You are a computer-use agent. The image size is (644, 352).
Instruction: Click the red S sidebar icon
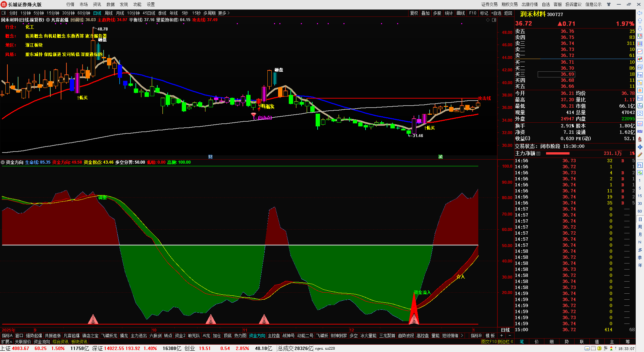coord(640,139)
